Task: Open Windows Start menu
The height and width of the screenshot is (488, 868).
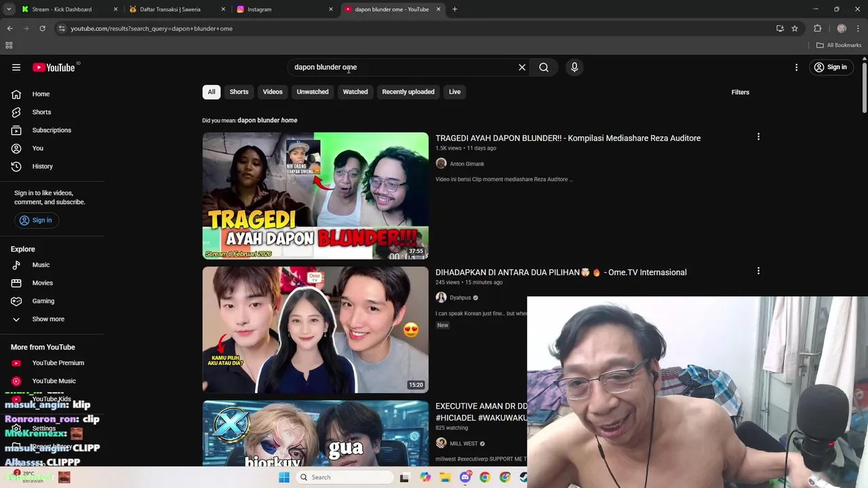Action: (284, 477)
